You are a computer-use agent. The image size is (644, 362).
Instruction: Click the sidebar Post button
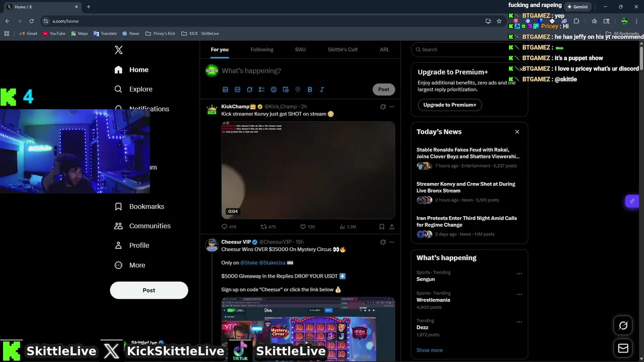tap(149, 290)
